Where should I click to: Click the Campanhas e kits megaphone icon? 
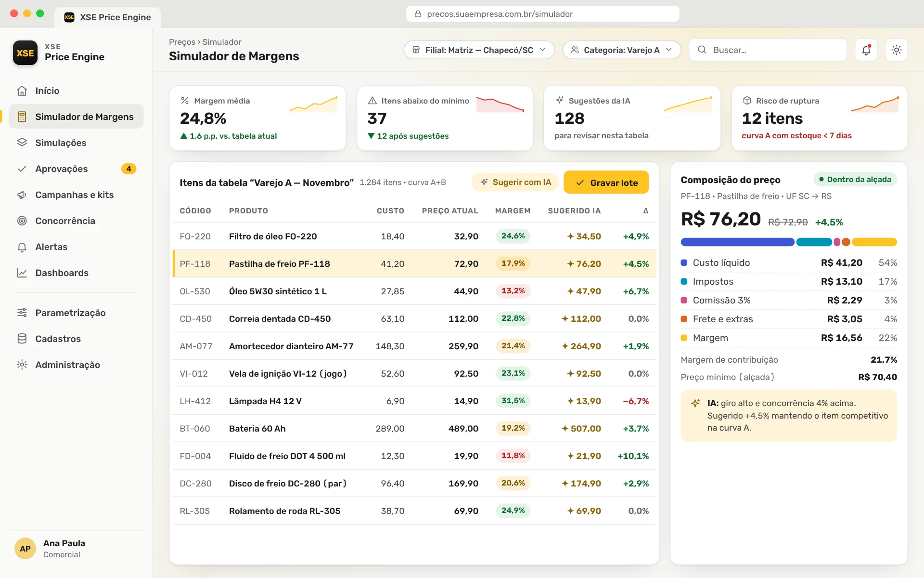tap(22, 195)
